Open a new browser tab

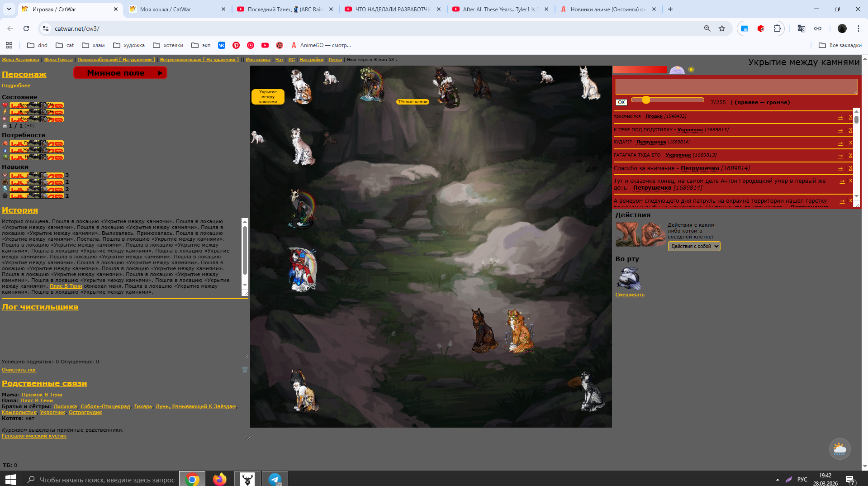[670, 9]
